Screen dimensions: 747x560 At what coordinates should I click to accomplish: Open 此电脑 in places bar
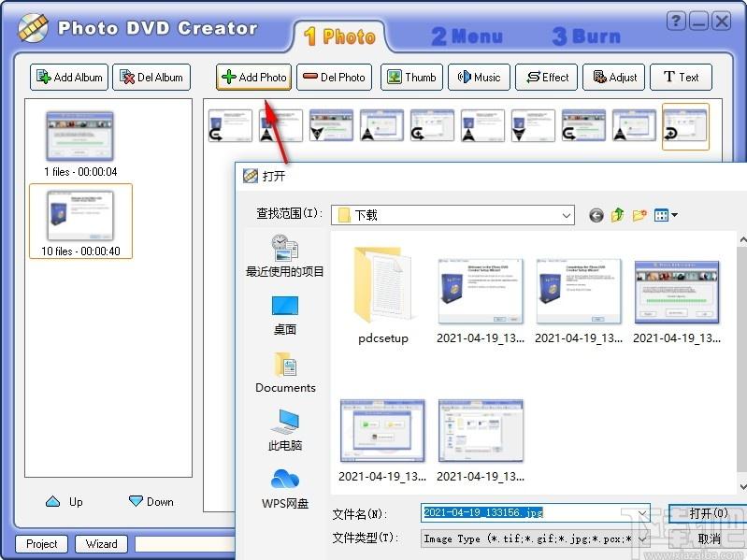[285, 430]
